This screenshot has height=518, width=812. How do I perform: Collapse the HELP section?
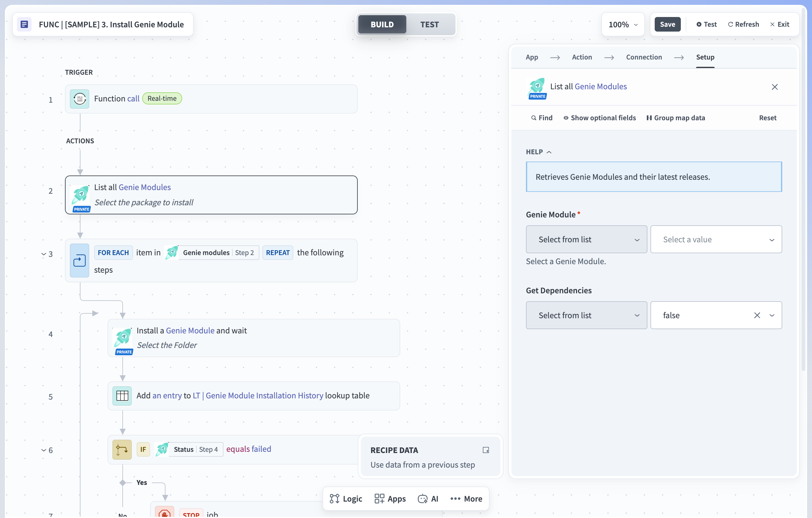(x=538, y=152)
